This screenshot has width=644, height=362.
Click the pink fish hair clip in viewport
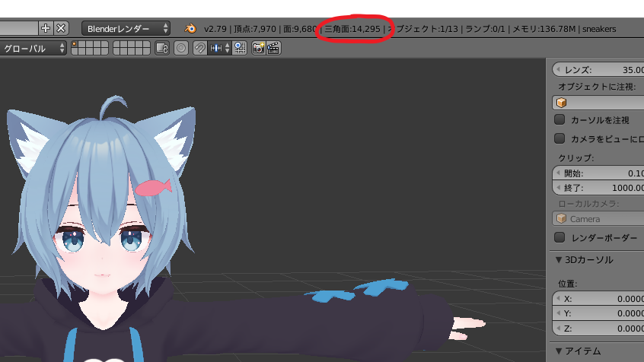pos(154,188)
